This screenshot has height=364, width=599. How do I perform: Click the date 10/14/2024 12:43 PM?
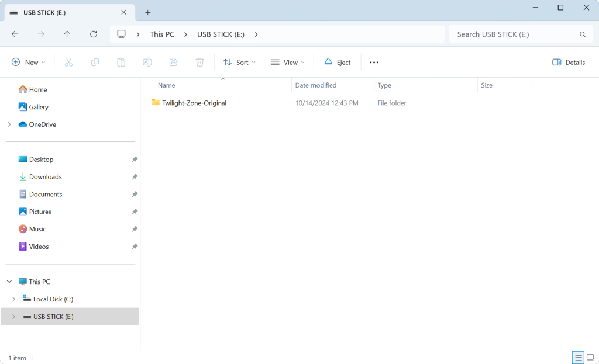pyautogui.click(x=326, y=103)
